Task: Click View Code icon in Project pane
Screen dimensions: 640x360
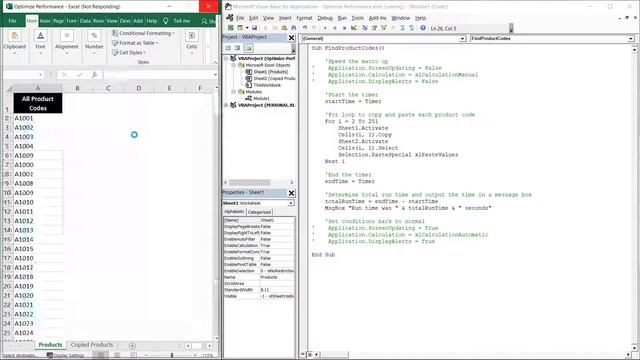Action: pyautogui.click(x=228, y=48)
